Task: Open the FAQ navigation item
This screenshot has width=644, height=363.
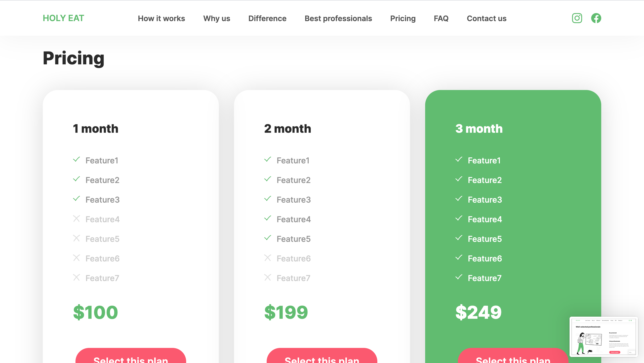Action: (x=441, y=18)
